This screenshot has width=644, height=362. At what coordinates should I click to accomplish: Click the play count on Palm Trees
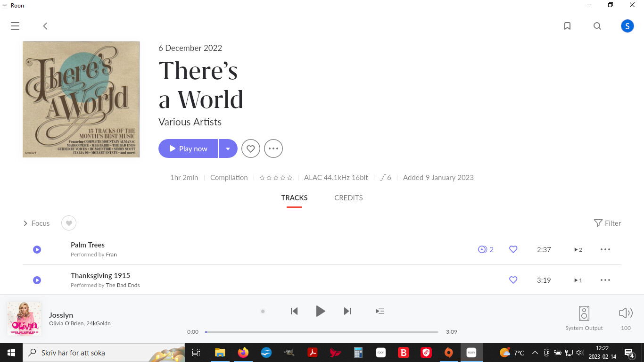578,249
